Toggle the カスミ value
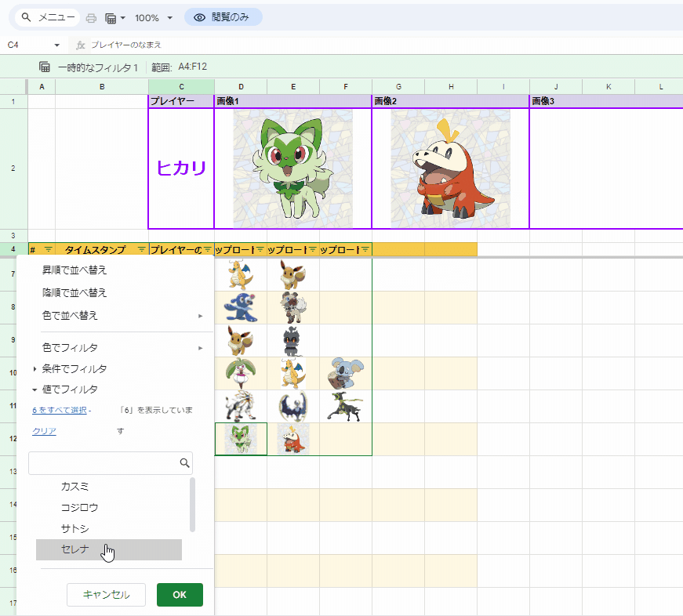 click(x=109, y=486)
